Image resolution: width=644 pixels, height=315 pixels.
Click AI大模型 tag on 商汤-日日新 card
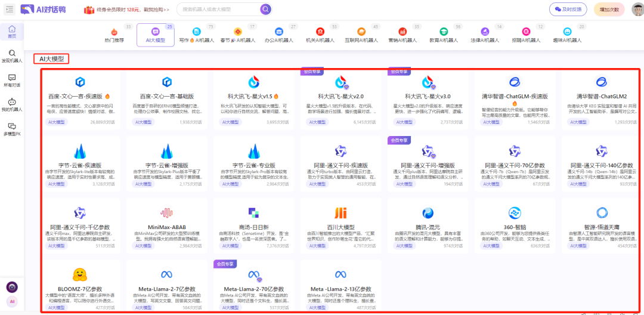230,246
